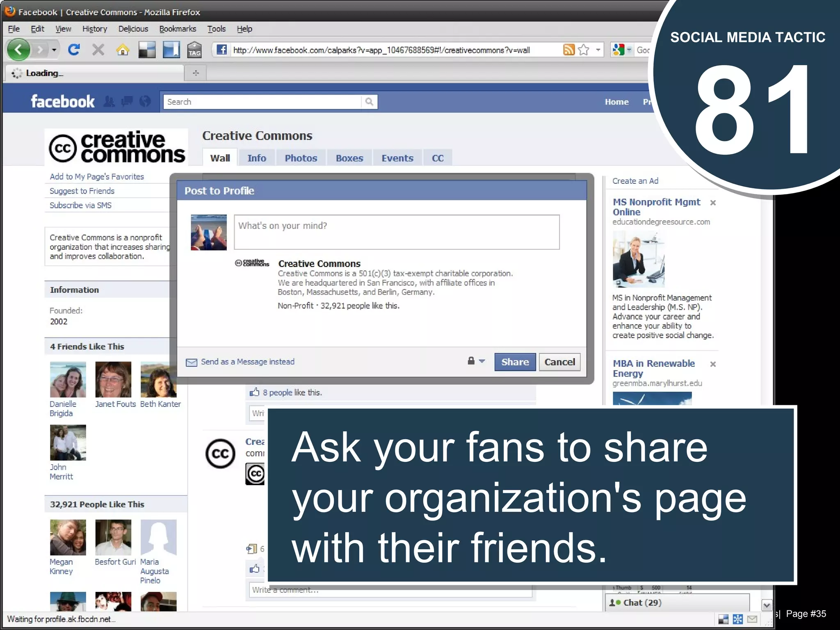
Task: Open the Google search engine selector
Action: [x=621, y=50]
